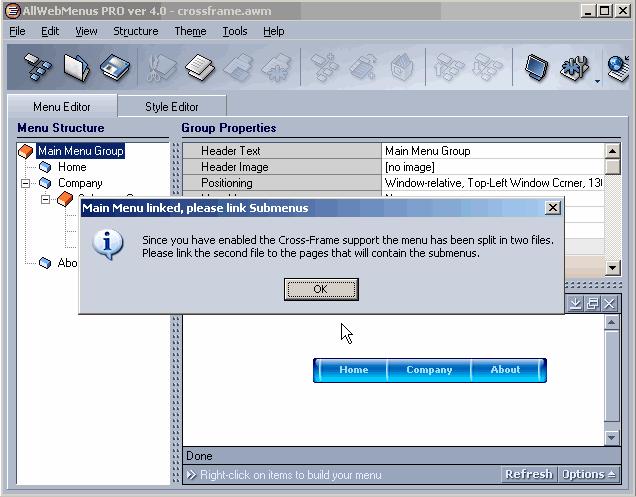Click the properties scrollbar down arrow
The height and width of the screenshot is (497, 636).
click(612, 267)
